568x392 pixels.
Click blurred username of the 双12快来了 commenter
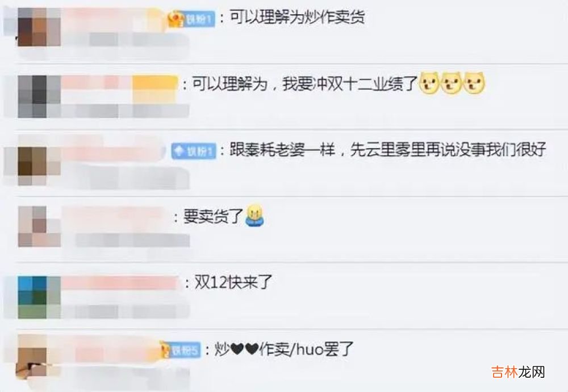click(x=119, y=283)
